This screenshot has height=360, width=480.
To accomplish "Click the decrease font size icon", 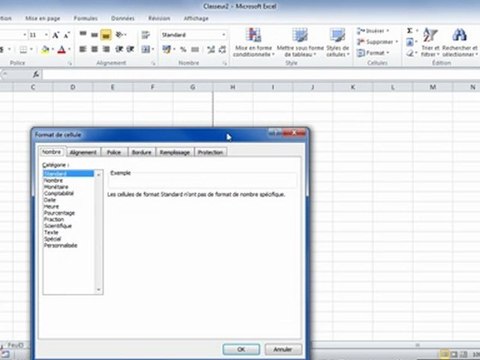I will coord(67,35).
